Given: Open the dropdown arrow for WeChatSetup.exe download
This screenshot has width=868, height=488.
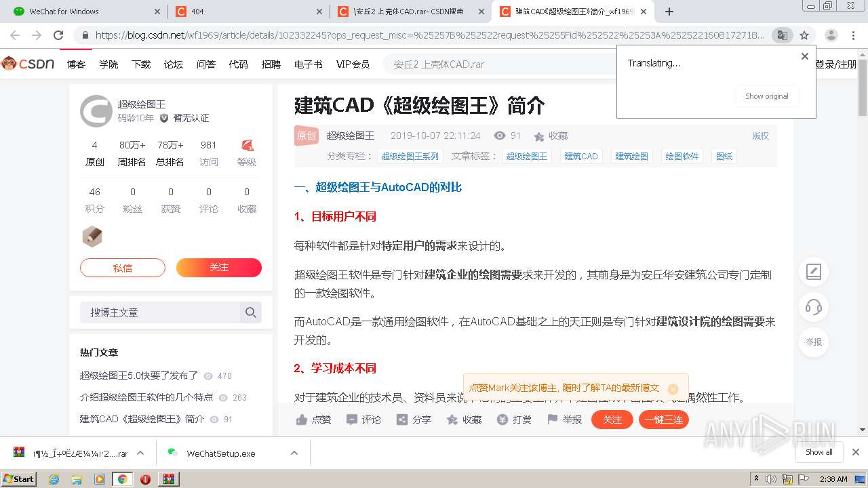Looking at the screenshot, I should [294, 453].
